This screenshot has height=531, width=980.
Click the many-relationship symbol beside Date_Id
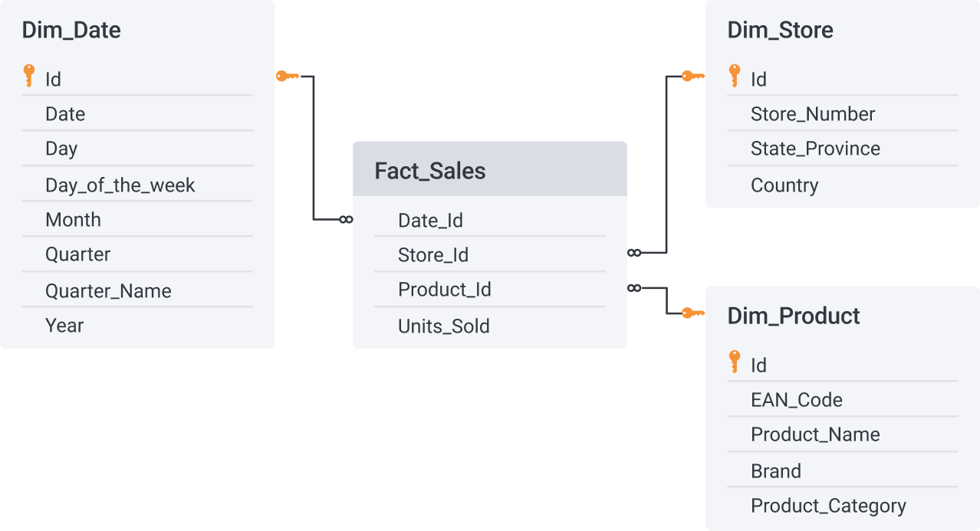(x=346, y=220)
